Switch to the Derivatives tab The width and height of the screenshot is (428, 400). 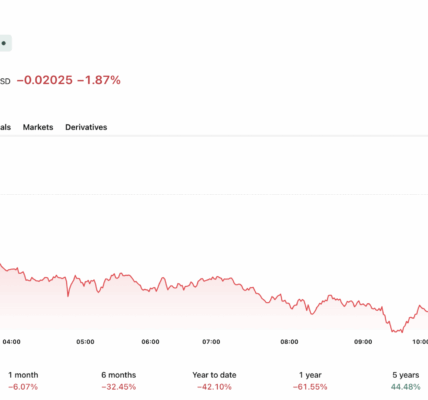point(86,127)
